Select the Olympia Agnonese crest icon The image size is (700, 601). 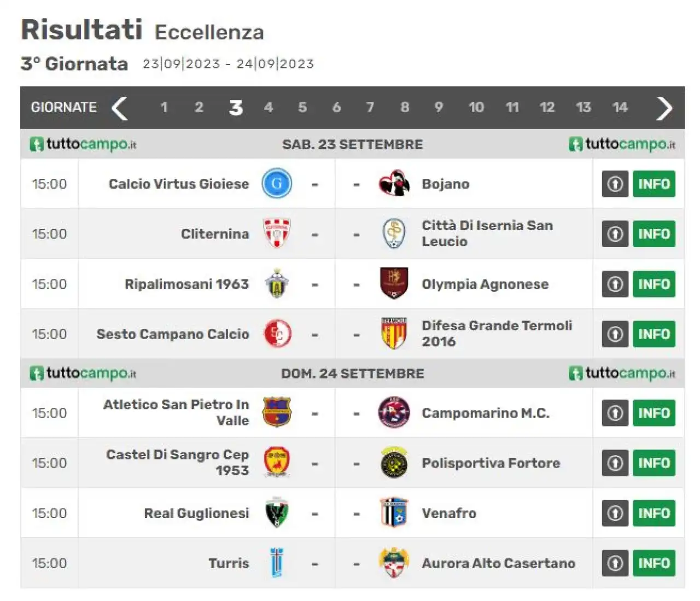pyautogui.click(x=394, y=283)
